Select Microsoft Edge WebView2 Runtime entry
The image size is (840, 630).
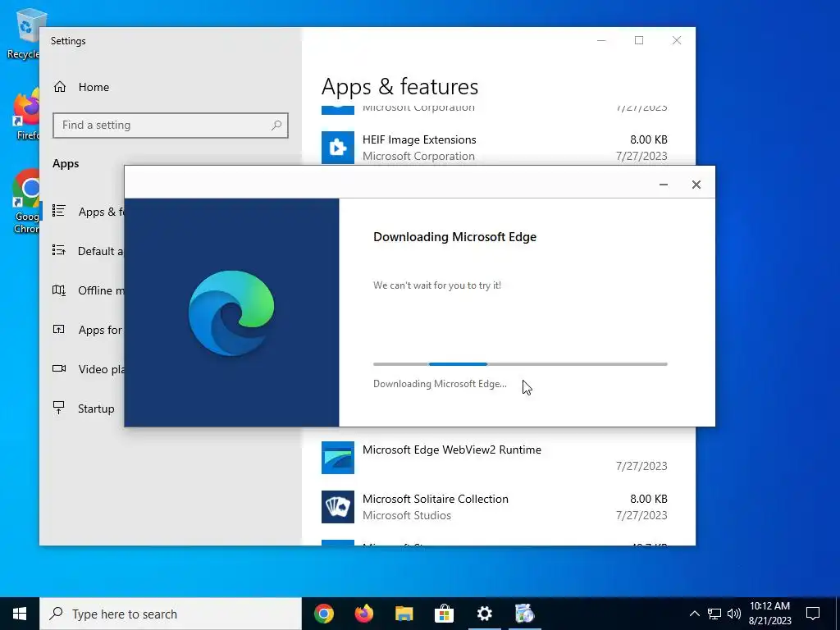[495, 458]
